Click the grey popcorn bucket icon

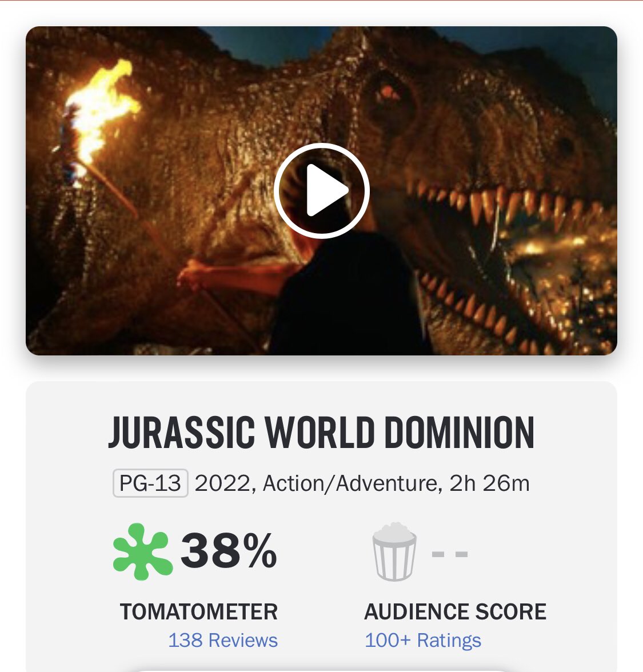[x=394, y=552]
